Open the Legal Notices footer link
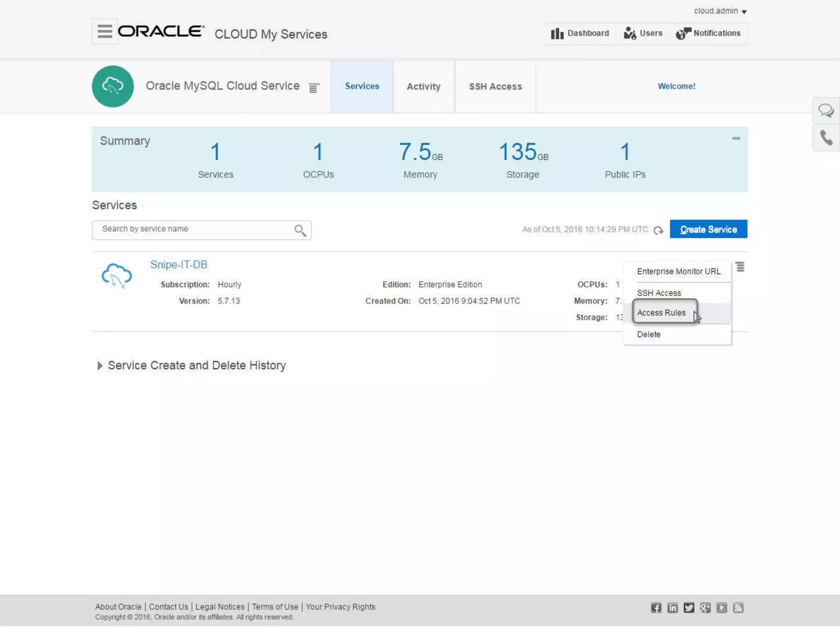840x630 pixels. 220,607
